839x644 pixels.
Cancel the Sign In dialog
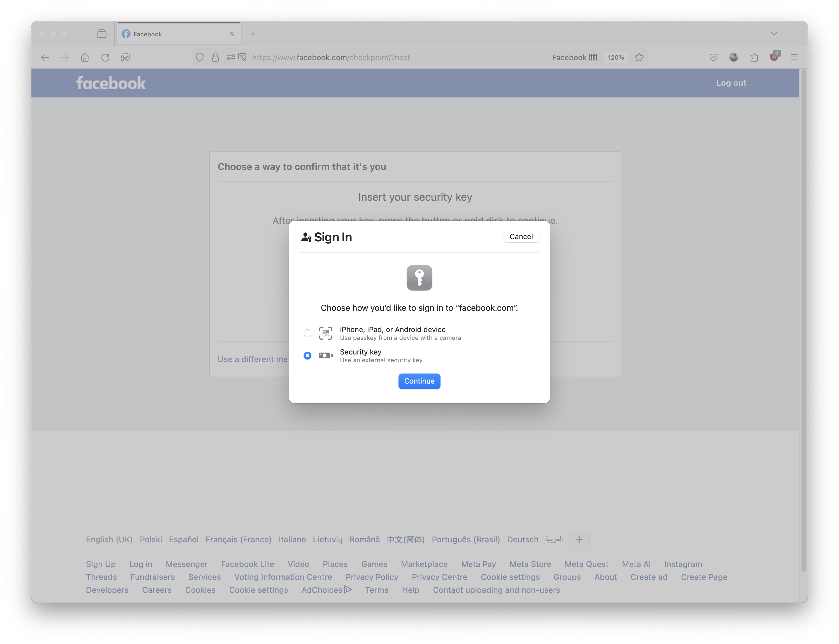click(x=521, y=237)
